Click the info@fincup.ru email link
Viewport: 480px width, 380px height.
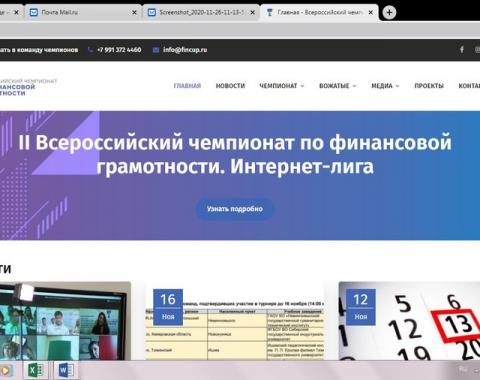click(185, 50)
